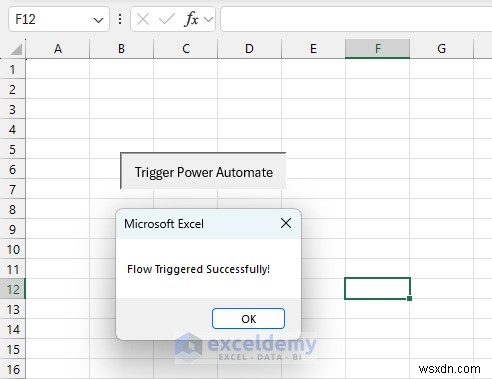The image size is (492, 379).
Task: Select row 10 header
Action: 13,249
